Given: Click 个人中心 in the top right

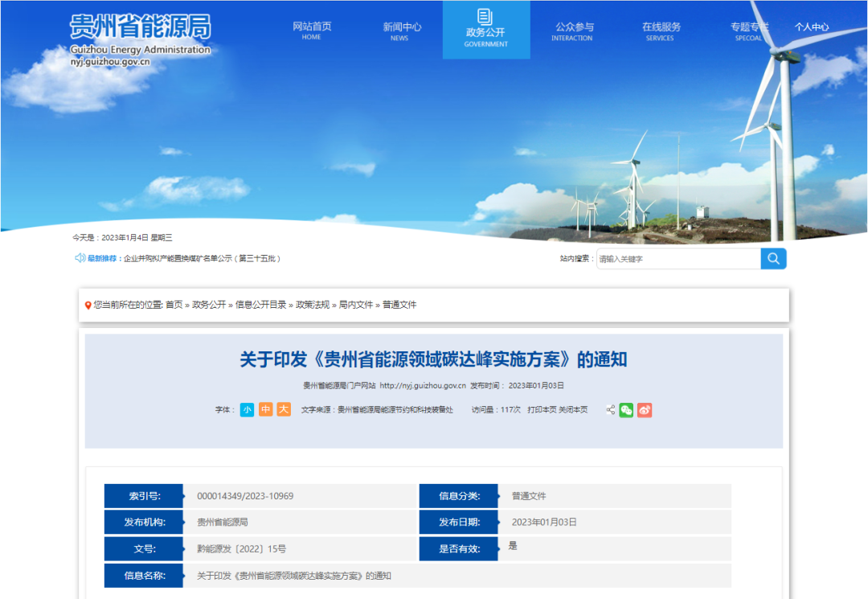Looking at the screenshot, I should coord(811,27).
